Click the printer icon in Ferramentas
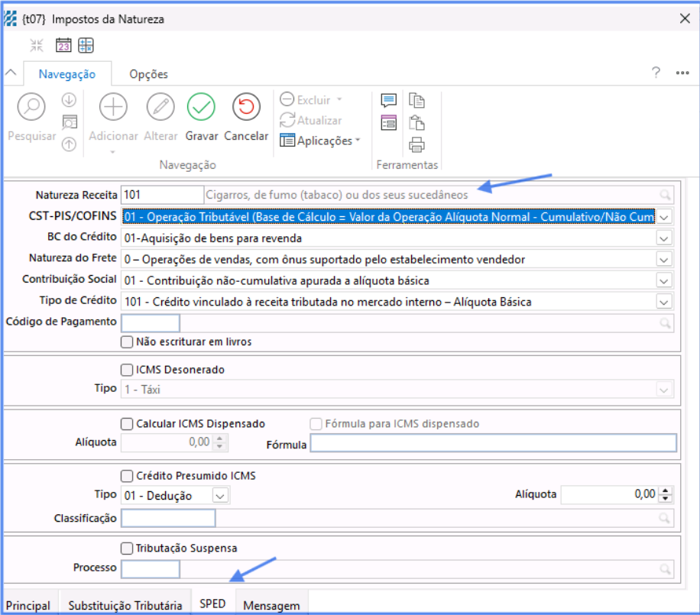This screenshot has width=700, height=615. pyautogui.click(x=416, y=145)
